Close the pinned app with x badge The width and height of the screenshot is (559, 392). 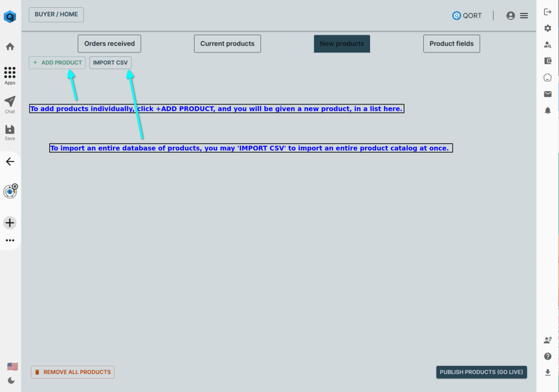15,187
